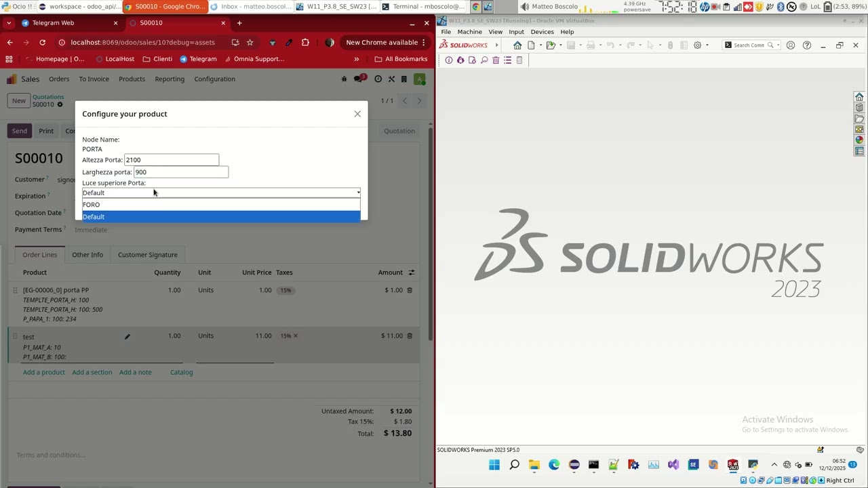Click the SolidWorks Open file icon

551,45
